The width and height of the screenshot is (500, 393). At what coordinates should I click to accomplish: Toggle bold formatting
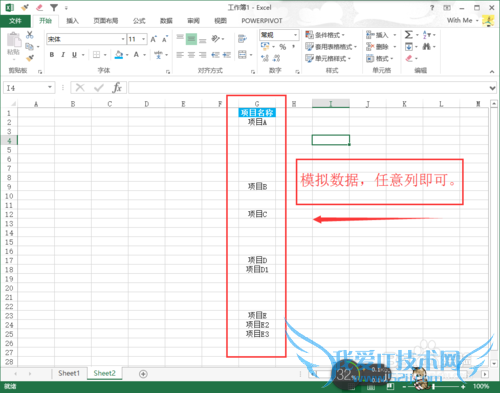(52, 55)
